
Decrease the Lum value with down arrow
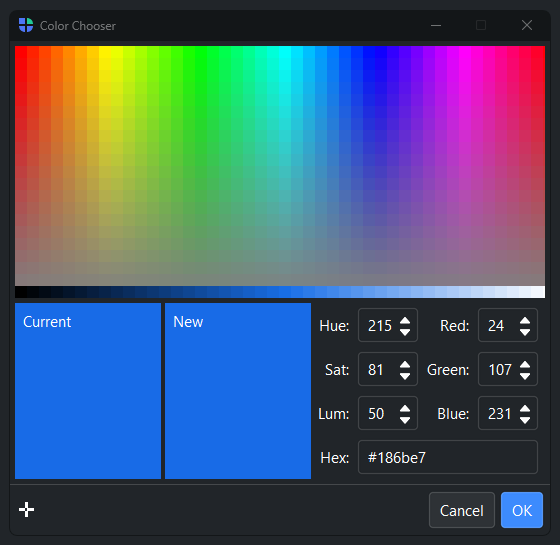[405, 420]
